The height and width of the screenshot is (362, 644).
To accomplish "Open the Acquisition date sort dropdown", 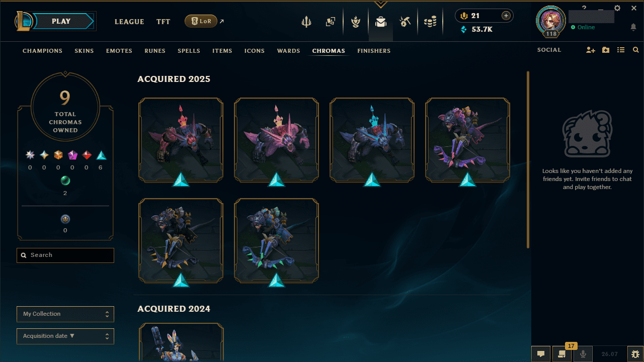I will click(65, 336).
